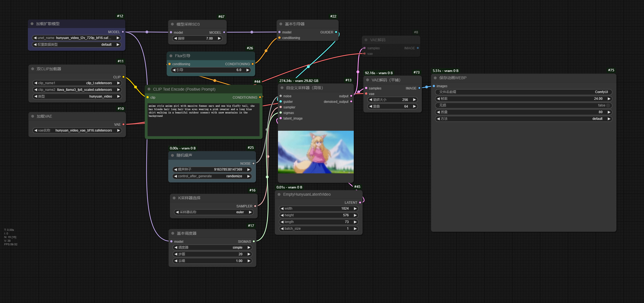Viewport: 644px width, 303px height.
Task: Open the 调度器 simple selector
Action: (237, 247)
